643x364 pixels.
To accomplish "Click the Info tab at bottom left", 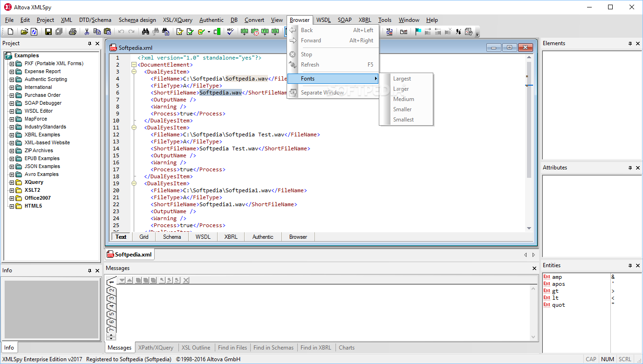I will point(9,348).
